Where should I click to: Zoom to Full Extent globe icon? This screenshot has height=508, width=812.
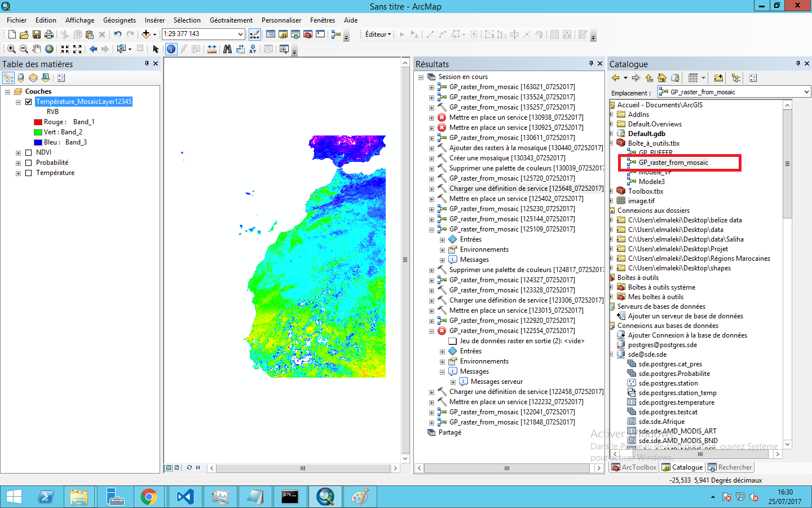tap(50, 49)
